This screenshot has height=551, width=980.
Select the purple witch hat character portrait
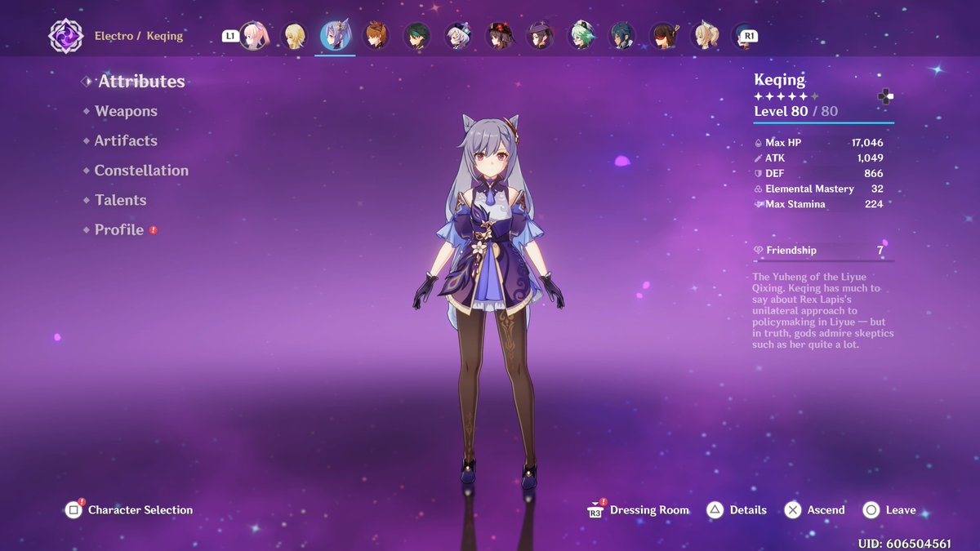(541, 36)
